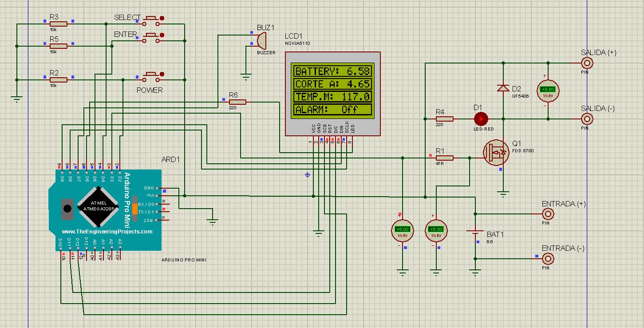
Task: Click the LCD line 'BATTERY: 6.58'
Action: pos(332,71)
